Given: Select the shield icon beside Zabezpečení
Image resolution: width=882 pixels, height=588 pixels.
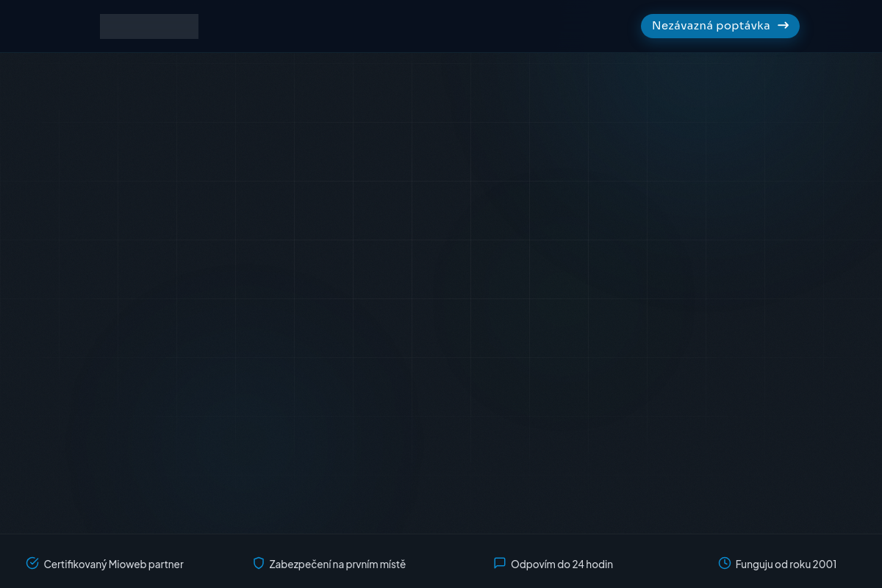Looking at the screenshot, I should (259, 563).
